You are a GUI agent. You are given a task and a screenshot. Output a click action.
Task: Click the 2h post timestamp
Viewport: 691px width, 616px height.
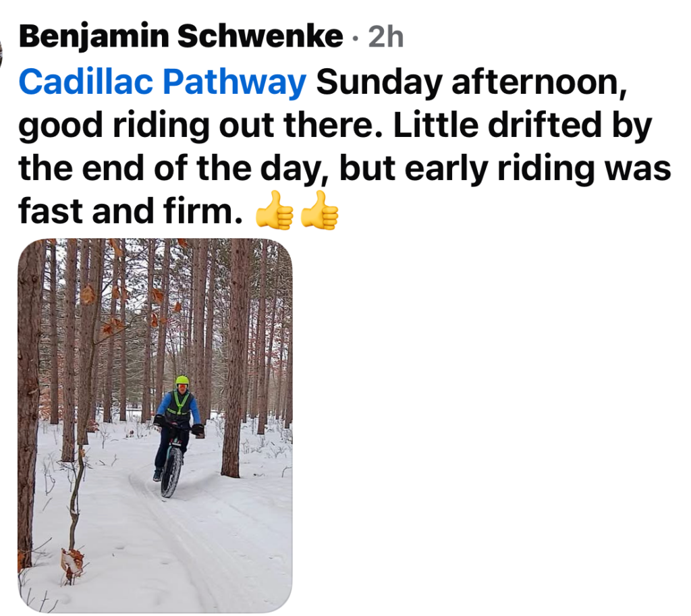(x=386, y=38)
